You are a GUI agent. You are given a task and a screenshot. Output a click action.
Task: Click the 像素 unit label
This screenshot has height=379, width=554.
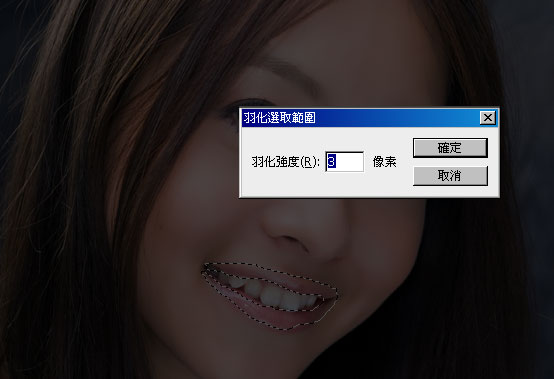coord(384,162)
